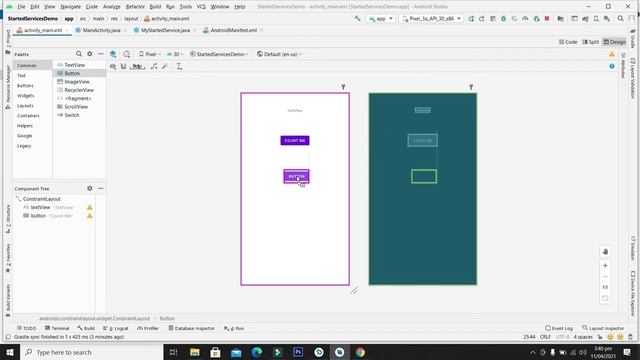The height and width of the screenshot is (360, 640).
Task: Open the Layout Inspector
Action: click(x=603, y=328)
